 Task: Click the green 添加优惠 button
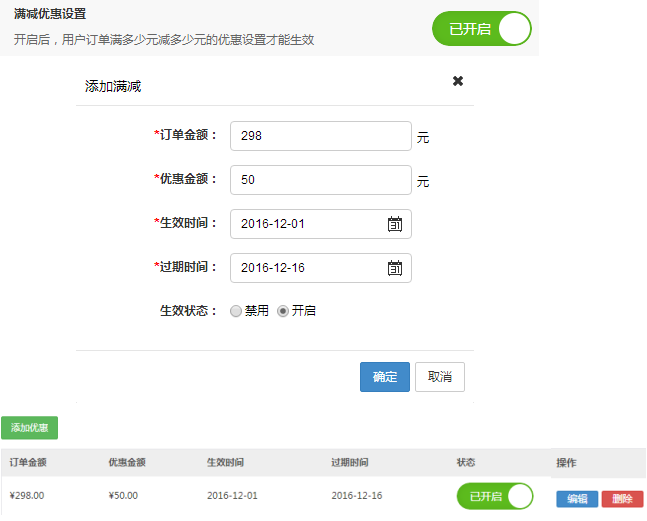pos(30,428)
